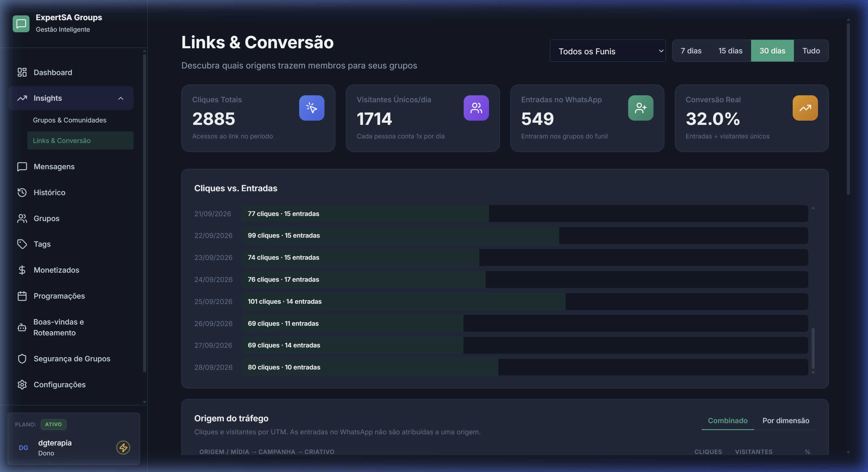
Task: Open Mensagens page
Action: tap(71, 167)
